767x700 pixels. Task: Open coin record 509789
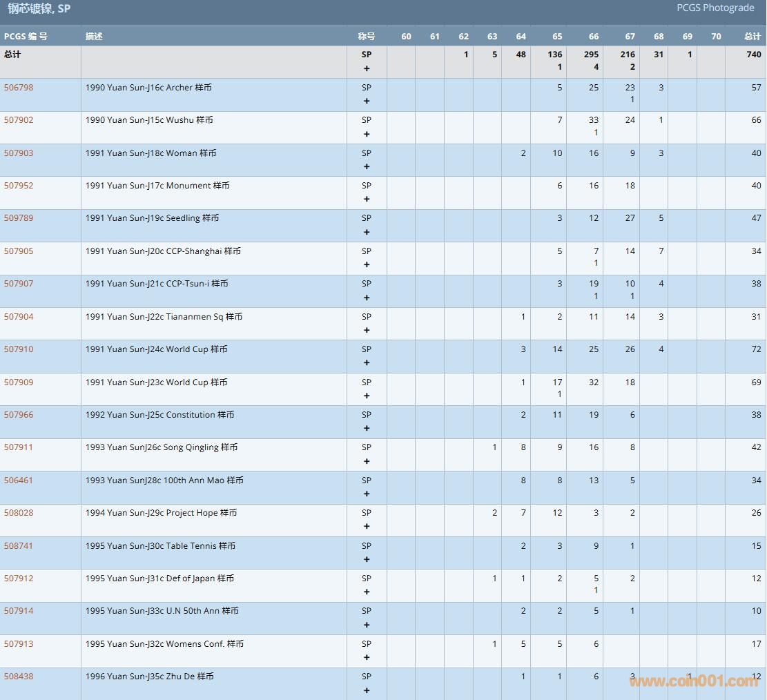pyautogui.click(x=19, y=218)
